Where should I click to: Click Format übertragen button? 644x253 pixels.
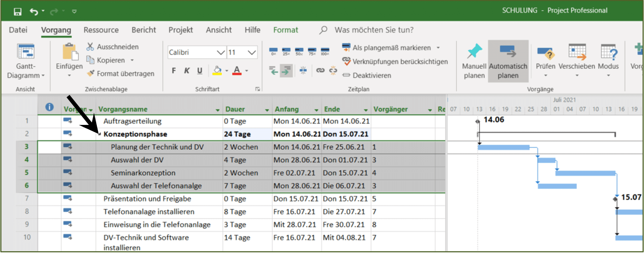point(121,74)
